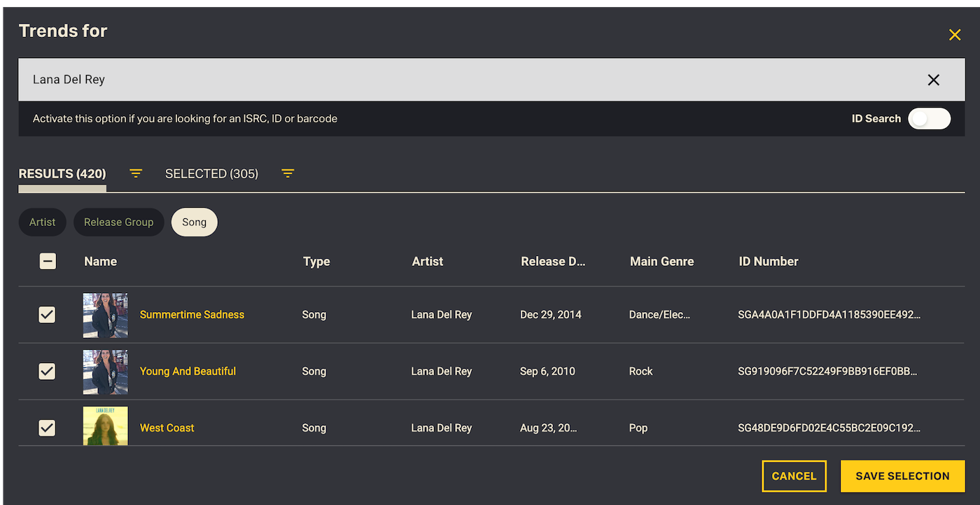This screenshot has height=505, width=980.
Task: Clear the Lana Del Rey search text
Action: (x=933, y=80)
